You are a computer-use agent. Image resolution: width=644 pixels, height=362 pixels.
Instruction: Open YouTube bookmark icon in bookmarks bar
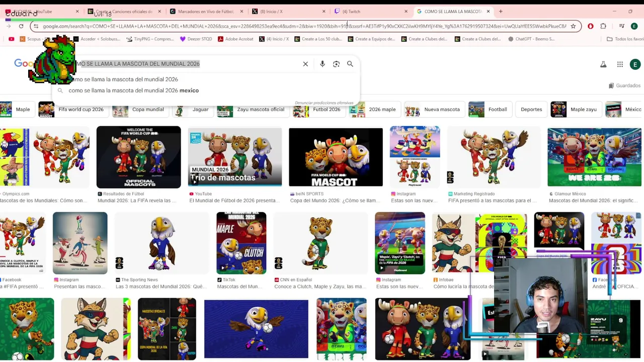(x=11, y=39)
